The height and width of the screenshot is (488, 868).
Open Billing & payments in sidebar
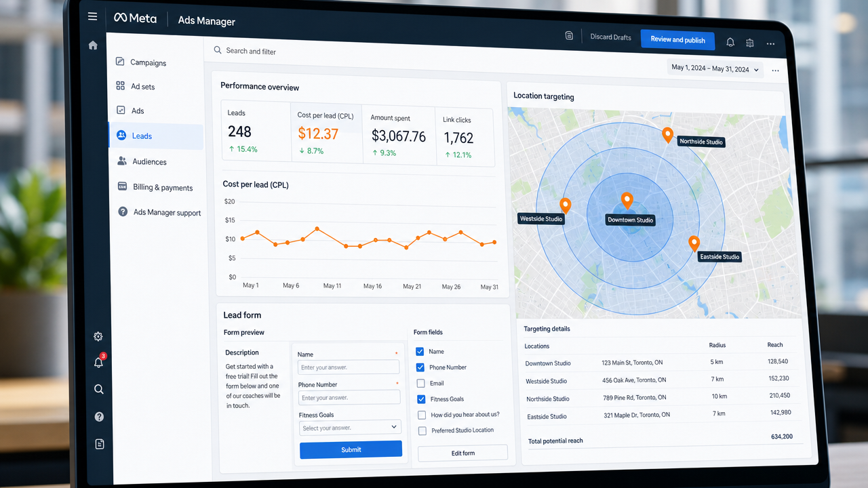click(155, 187)
